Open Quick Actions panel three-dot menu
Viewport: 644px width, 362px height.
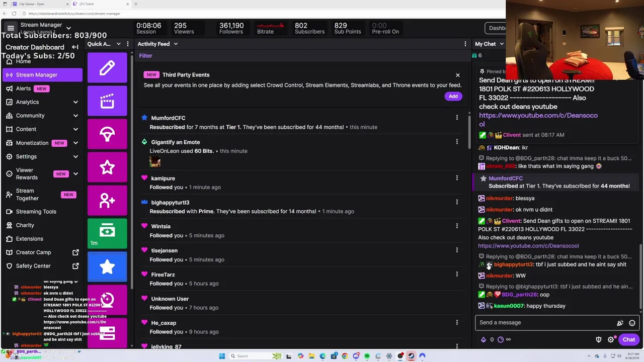coord(128,44)
